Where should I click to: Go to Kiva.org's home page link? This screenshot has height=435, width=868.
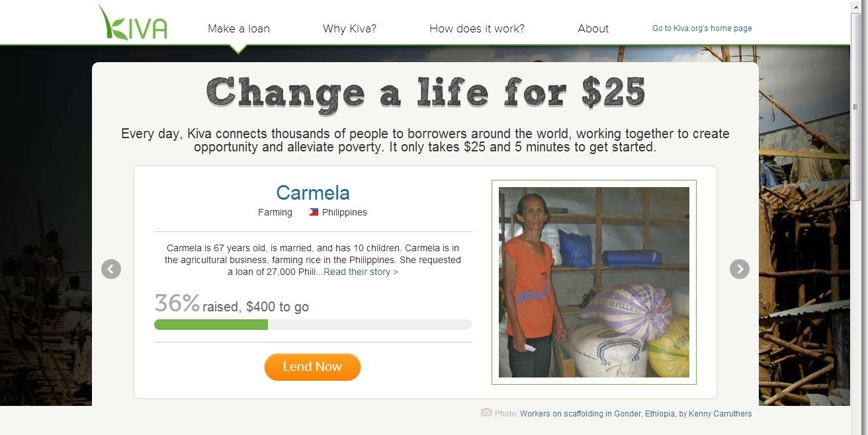click(702, 28)
